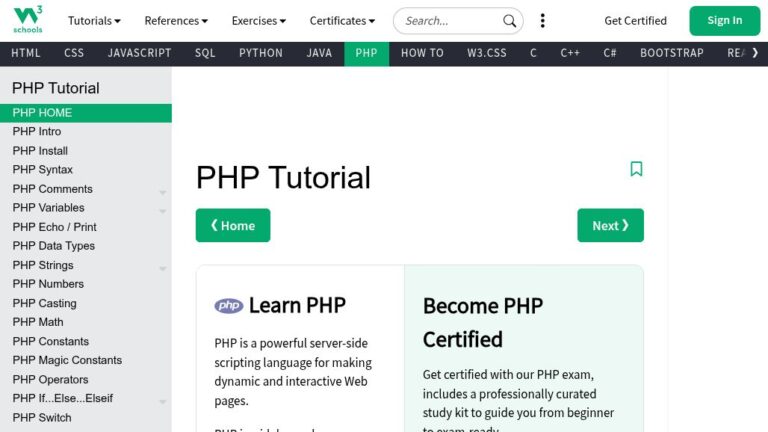Open PHP Switch in the sidebar
Image resolution: width=768 pixels, height=432 pixels.
(x=86, y=418)
